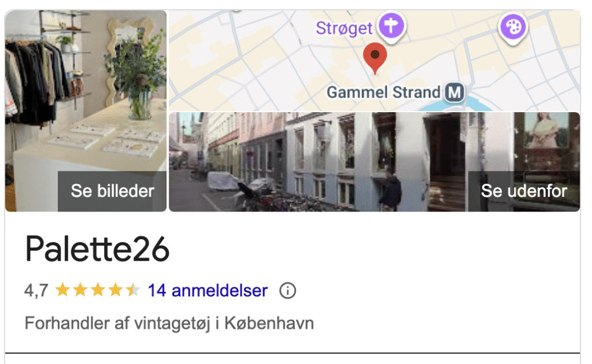
Task: Click the portrait poster in street view image
Action: pyautogui.click(x=547, y=131)
